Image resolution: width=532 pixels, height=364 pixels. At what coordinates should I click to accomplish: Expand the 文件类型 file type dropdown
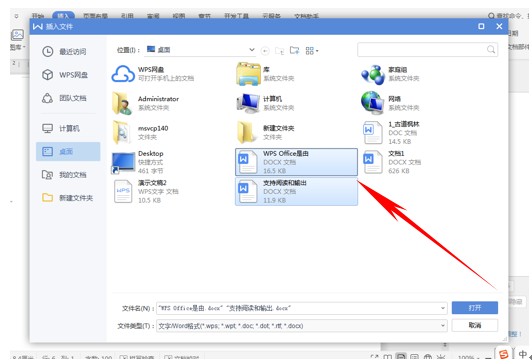443,326
